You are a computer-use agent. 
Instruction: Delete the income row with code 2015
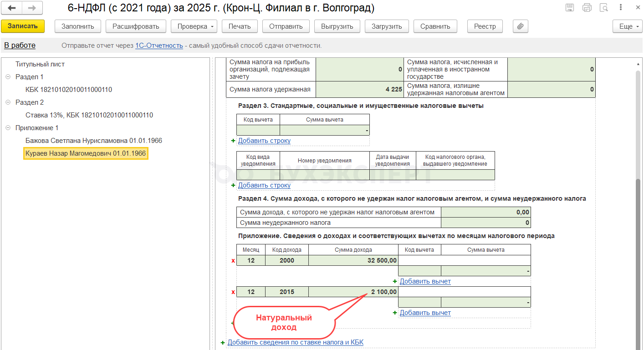coord(233,292)
